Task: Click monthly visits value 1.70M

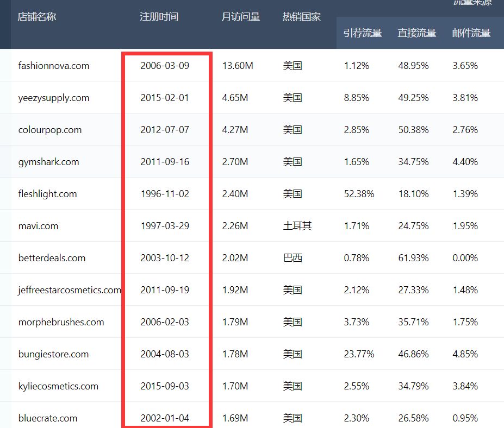Action: pos(235,386)
